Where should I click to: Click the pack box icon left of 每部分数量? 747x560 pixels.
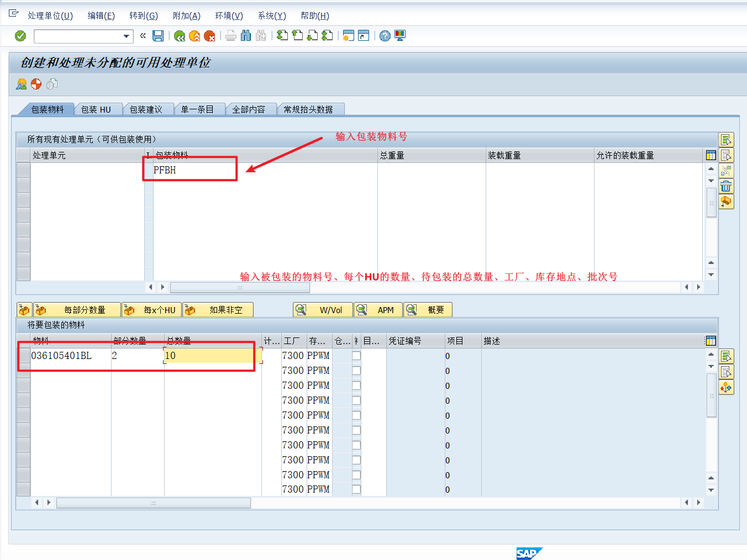coord(24,310)
